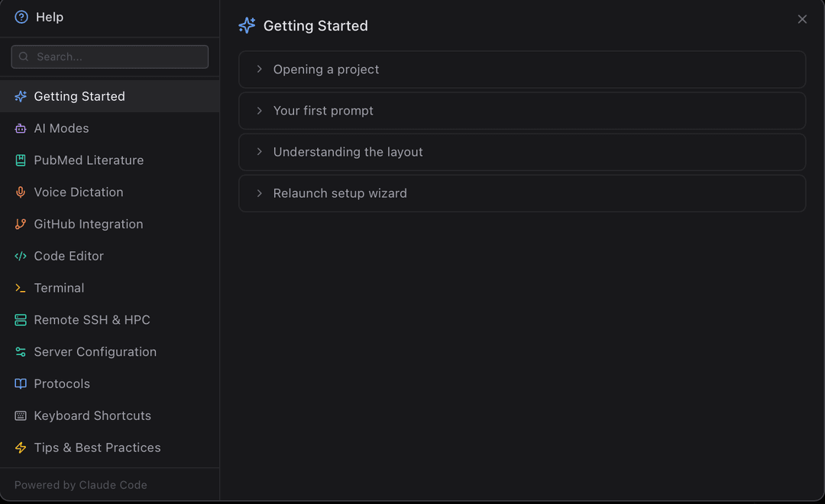Expand the Your first prompt chevron
Image resolution: width=825 pixels, height=504 pixels.
click(260, 111)
